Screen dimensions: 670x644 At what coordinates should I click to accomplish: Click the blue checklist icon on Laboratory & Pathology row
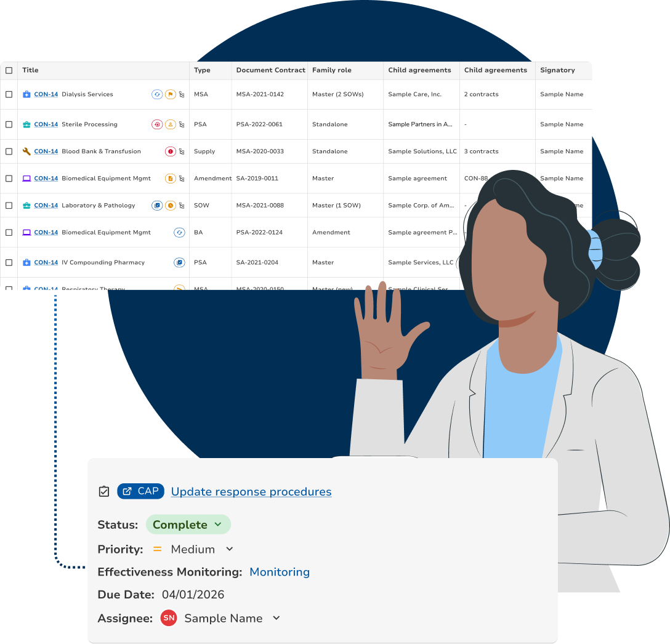[x=157, y=206]
